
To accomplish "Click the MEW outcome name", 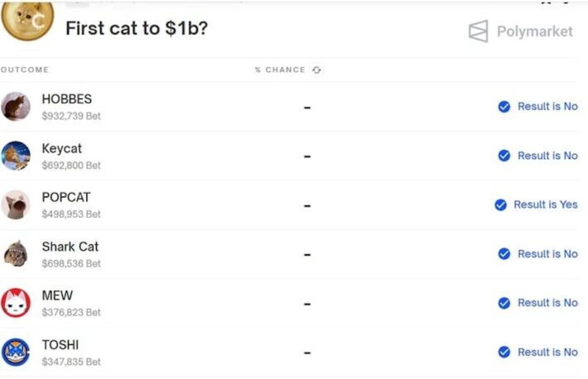I will coord(57,295).
